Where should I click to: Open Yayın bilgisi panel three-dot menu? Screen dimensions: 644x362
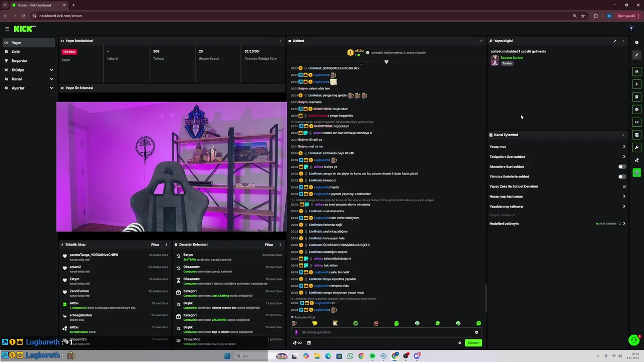(623, 41)
